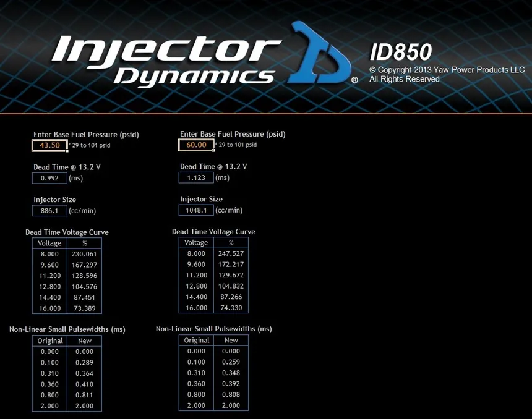Select the 247.527 percent cell in right table
Image resolution: width=532 pixels, height=419 pixels.
(231, 253)
